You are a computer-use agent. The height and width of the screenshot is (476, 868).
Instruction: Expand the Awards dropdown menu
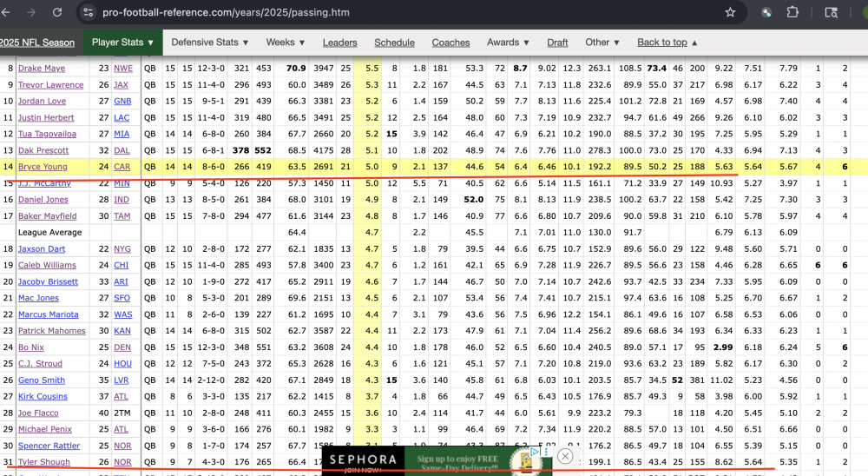coord(508,43)
